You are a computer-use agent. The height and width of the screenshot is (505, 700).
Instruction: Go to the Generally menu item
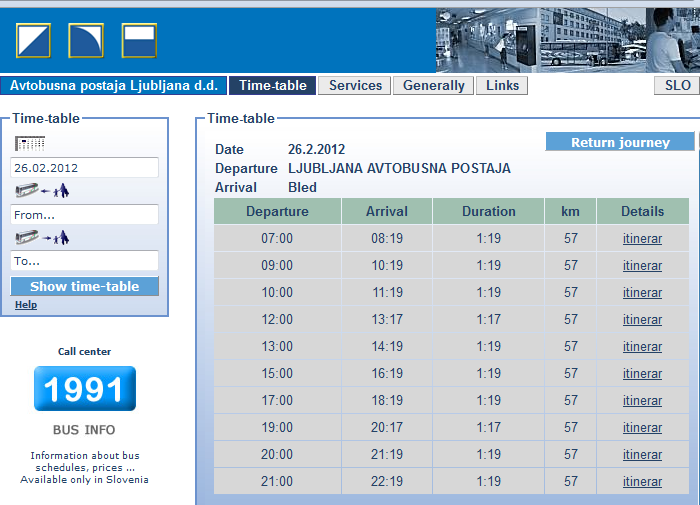[433, 86]
